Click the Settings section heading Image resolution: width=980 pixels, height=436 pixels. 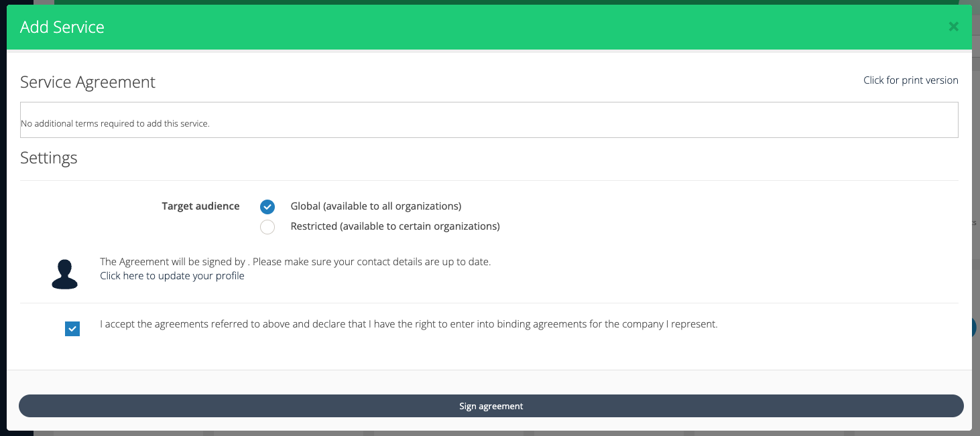click(49, 158)
